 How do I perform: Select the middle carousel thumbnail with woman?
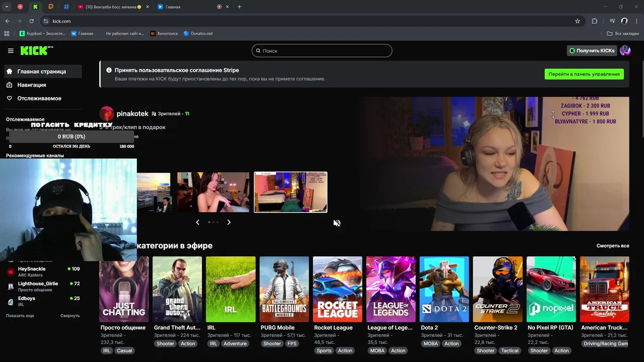[213, 192]
